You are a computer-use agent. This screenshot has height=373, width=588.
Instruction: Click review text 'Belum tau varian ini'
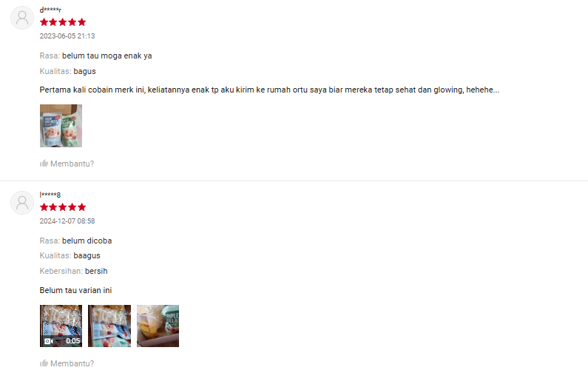click(x=75, y=290)
